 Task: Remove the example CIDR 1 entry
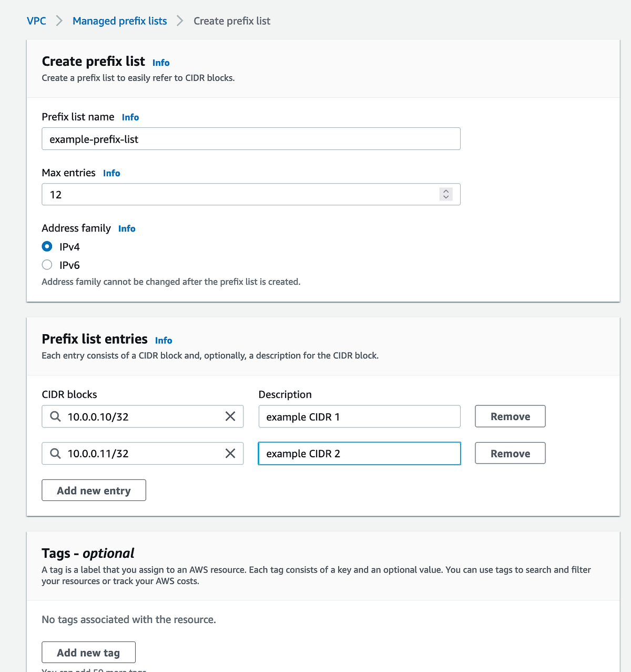point(510,416)
